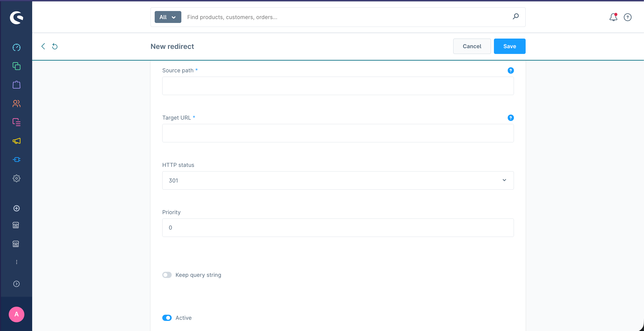Open the first storefront sales channel icon
Image resolution: width=644 pixels, height=331 pixels.
click(x=16, y=225)
